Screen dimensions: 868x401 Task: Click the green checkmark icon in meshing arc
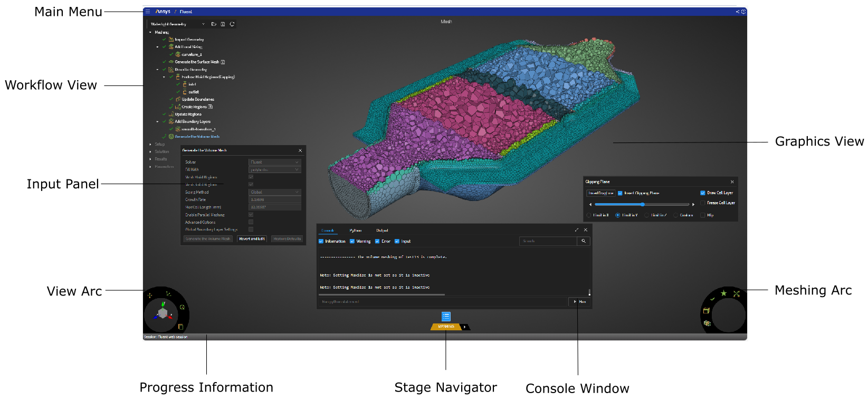pyautogui.click(x=712, y=299)
